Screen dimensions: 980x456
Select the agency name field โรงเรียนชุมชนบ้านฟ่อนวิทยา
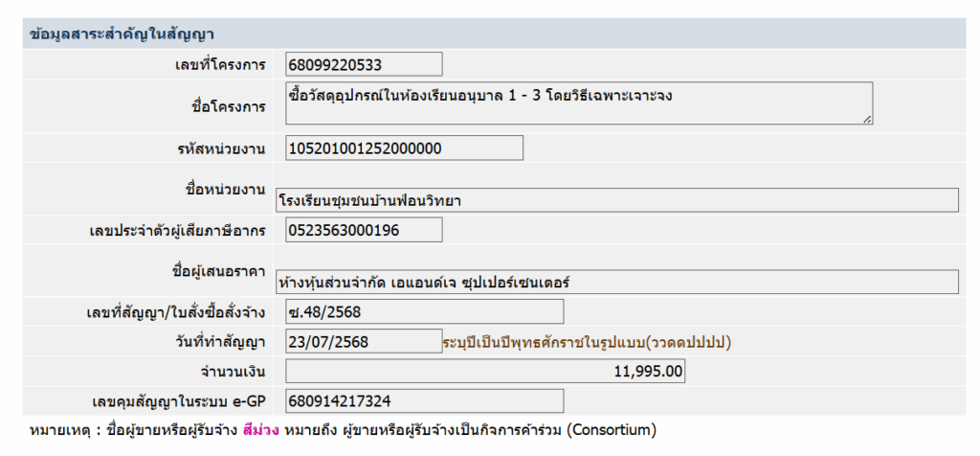616,200
